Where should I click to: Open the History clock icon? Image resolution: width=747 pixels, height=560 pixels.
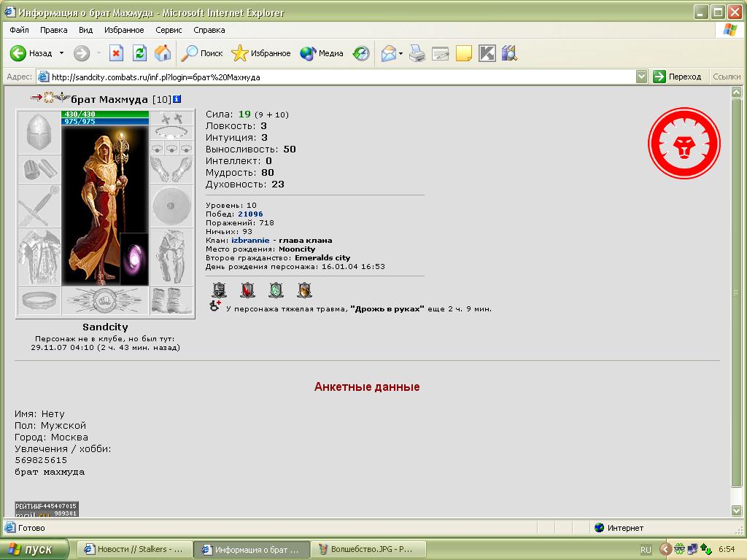coord(361,52)
